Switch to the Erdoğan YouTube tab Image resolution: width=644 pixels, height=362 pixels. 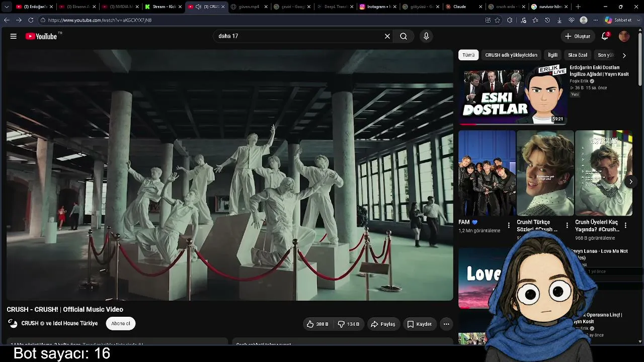34,7
